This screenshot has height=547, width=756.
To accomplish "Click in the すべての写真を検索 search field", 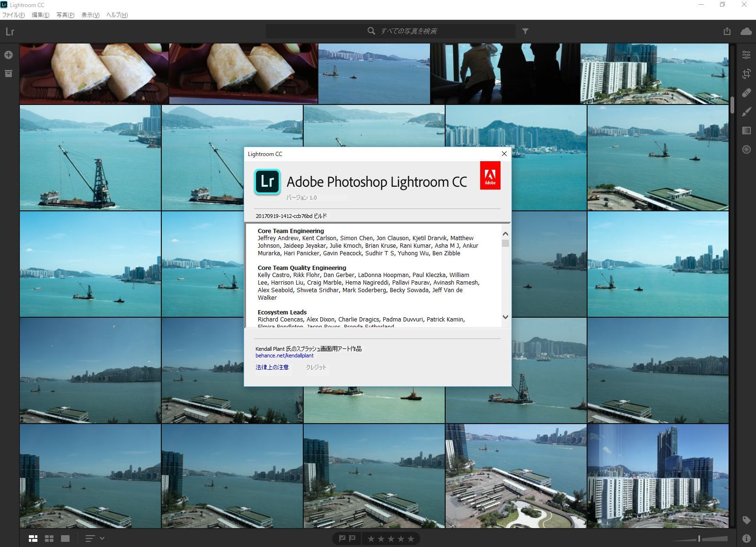I will point(391,31).
